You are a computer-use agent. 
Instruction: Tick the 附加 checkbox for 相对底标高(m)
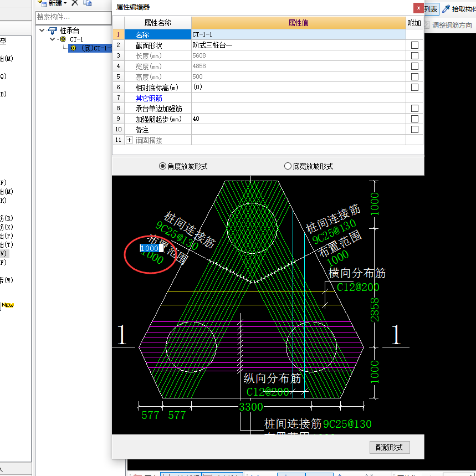coord(414,88)
